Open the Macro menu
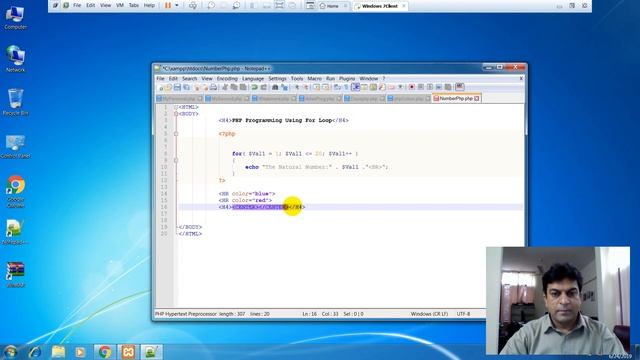This screenshot has height=360, width=640. [x=314, y=78]
